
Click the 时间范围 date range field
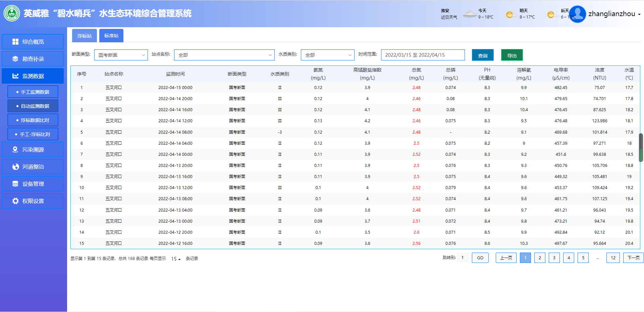coord(423,55)
